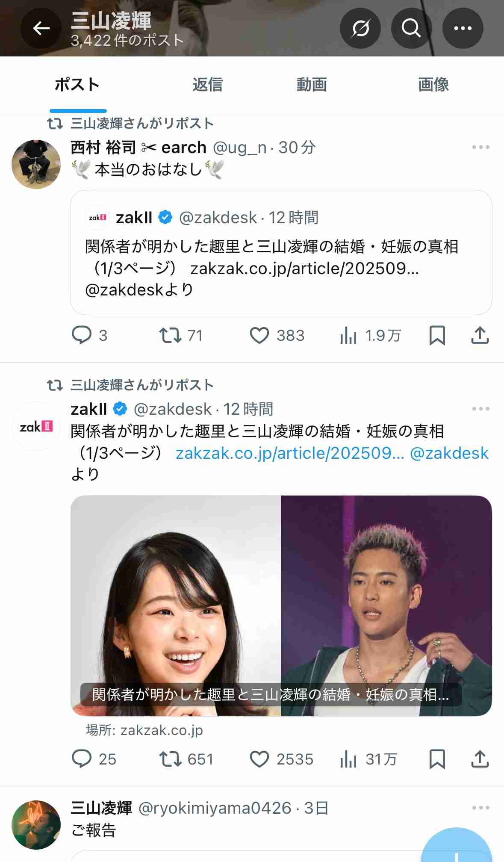Open more options on zakII repost
The image size is (504, 862).
[480, 409]
